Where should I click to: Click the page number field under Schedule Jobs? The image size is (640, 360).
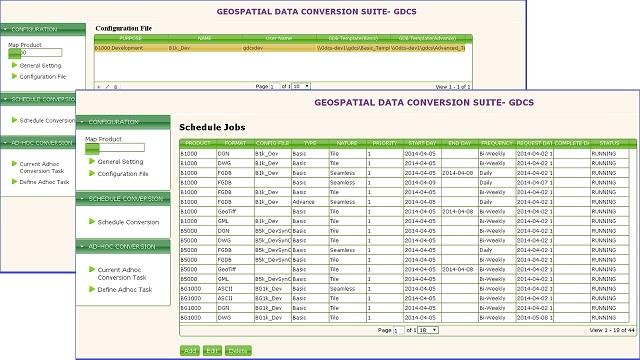398,330
